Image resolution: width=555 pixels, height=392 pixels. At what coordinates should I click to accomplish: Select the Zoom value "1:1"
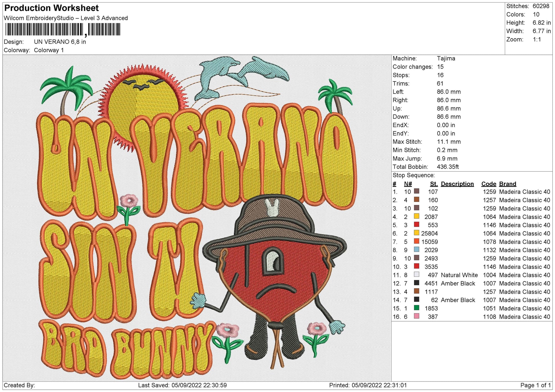pos(537,39)
